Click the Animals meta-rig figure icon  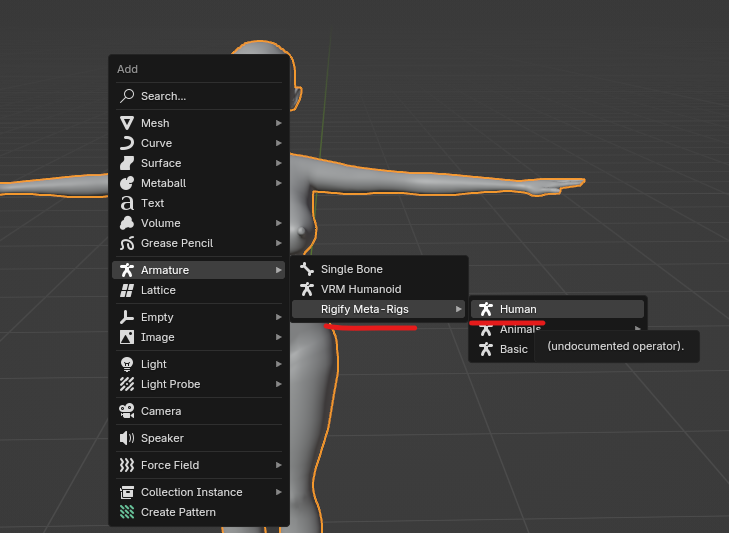click(486, 329)
